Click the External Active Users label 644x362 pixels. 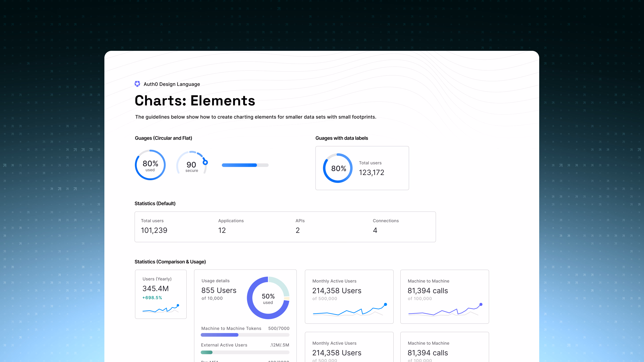tap(224, 345)
